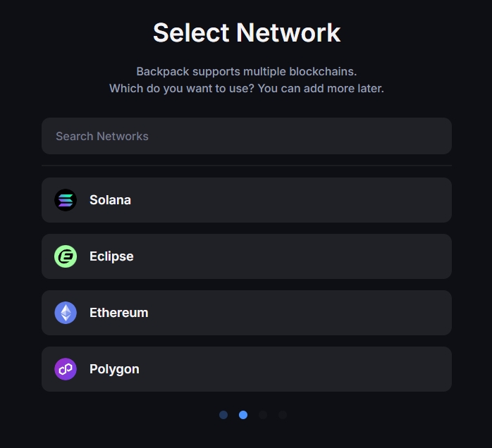The width and height of the screenshot is (492, 448).
Task: Jump to the fourth step dot
Action: point(283,415)
